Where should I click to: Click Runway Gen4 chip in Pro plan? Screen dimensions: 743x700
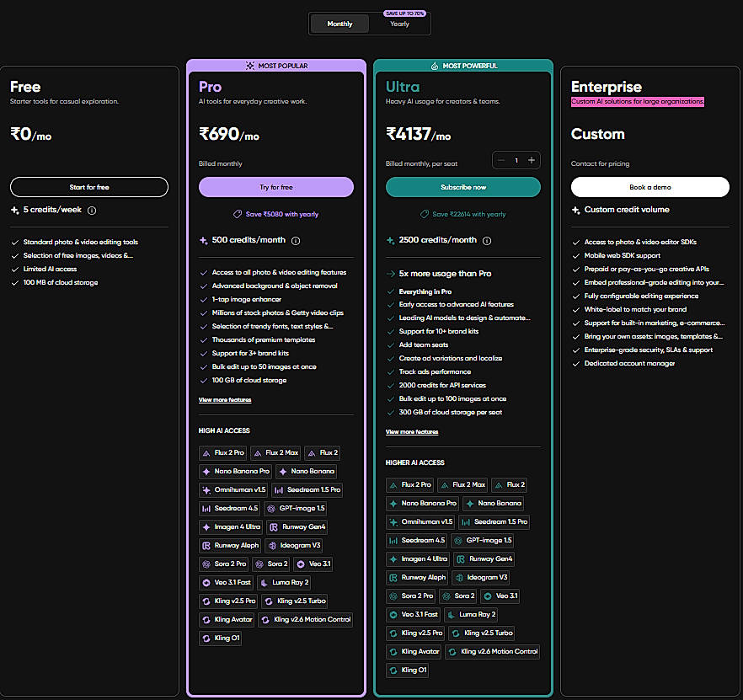click(x=297, y=526)
